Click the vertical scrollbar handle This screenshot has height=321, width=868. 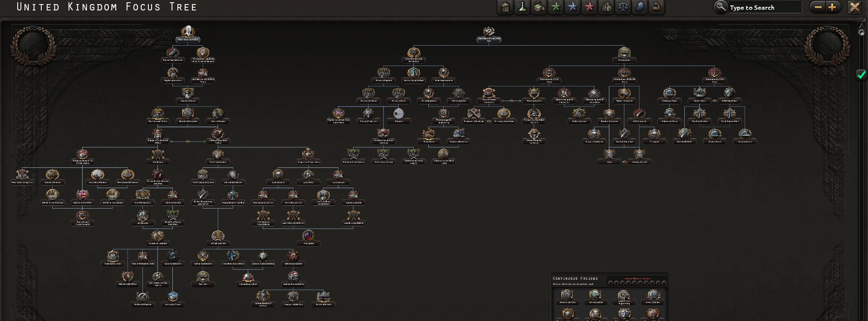(x=862, y=33)
